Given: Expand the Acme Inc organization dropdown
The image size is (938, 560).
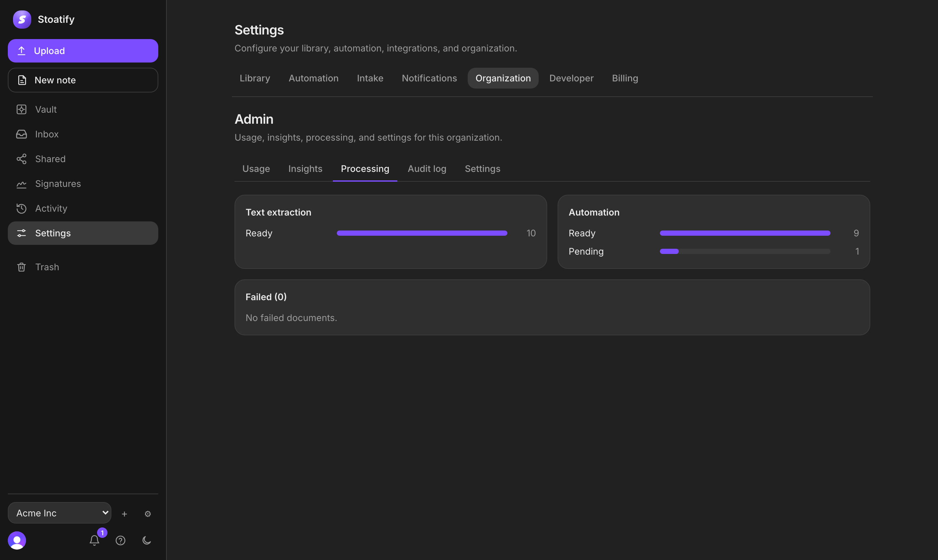Looking at the screenshot, I should [60, 513].
